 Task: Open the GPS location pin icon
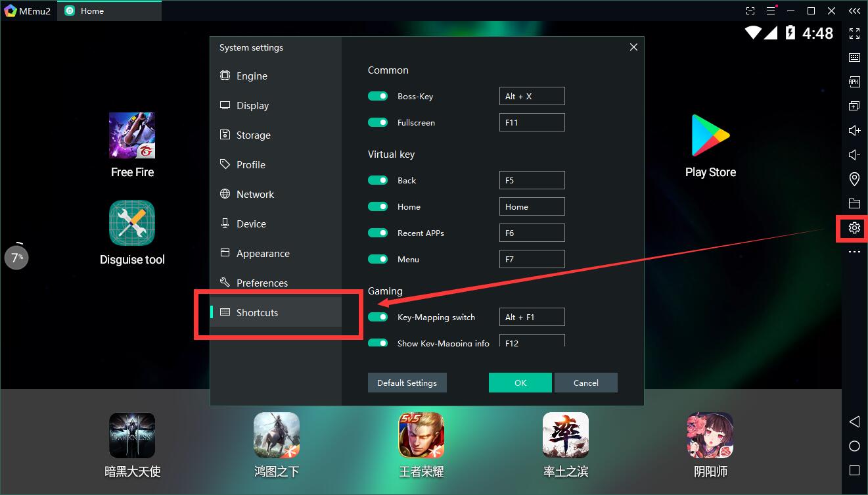click(854, 179)
